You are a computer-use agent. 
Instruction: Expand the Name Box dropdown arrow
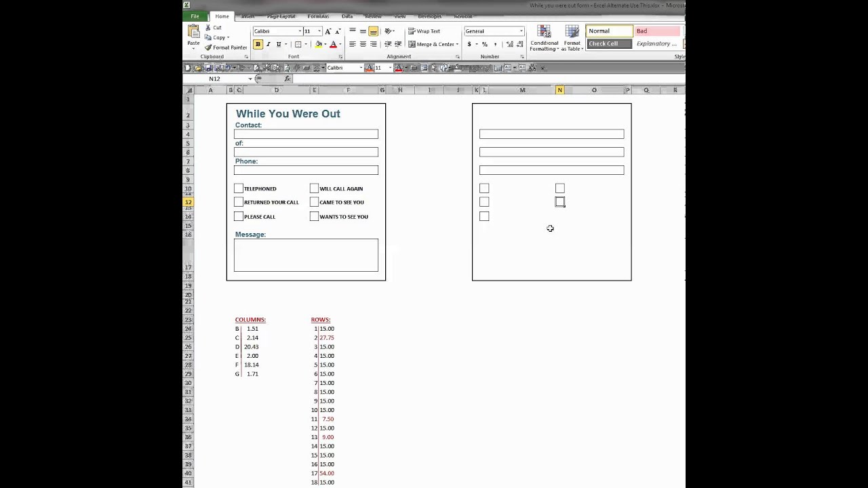click(x=250, y=79)
